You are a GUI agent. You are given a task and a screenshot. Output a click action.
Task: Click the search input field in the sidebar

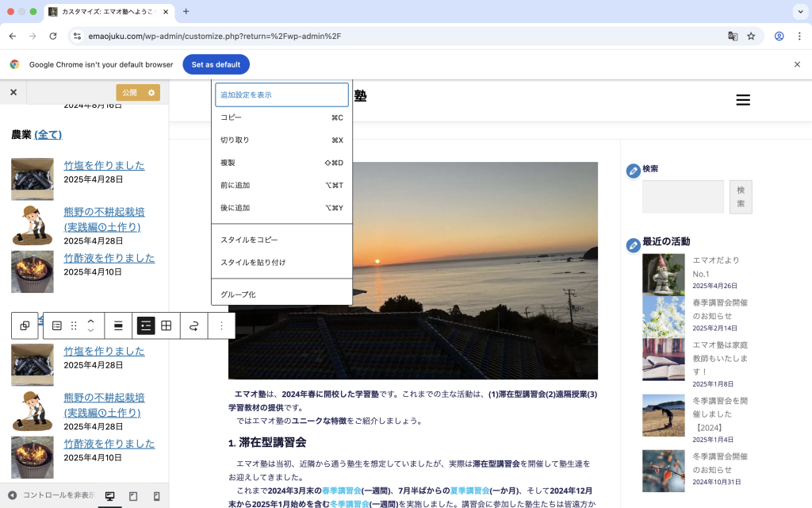coord(683,197)
